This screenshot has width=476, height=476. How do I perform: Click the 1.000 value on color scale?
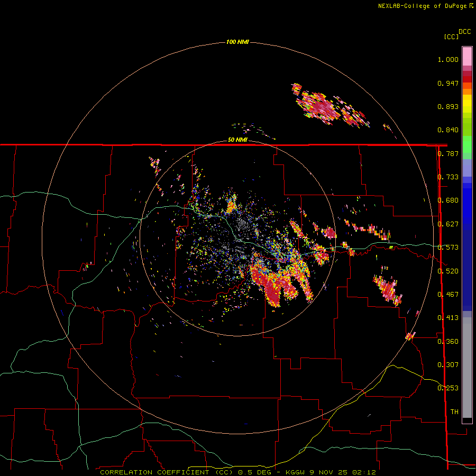448,59
